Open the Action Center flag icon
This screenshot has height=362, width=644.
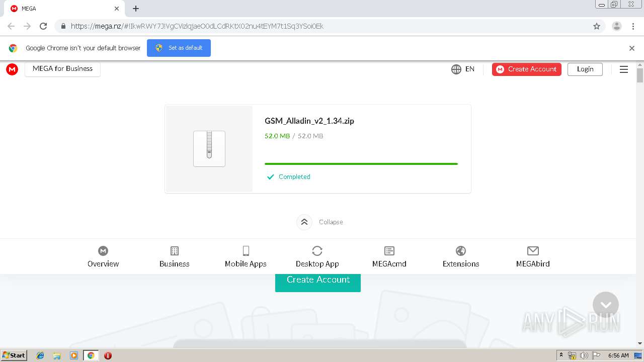pyautogui.click(x=596, y=355)
